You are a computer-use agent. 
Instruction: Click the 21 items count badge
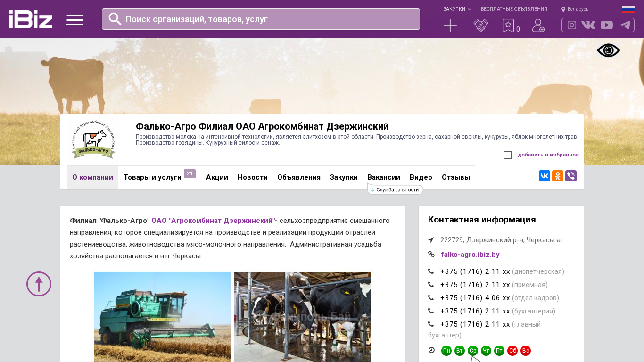click(x=190, y=174)
